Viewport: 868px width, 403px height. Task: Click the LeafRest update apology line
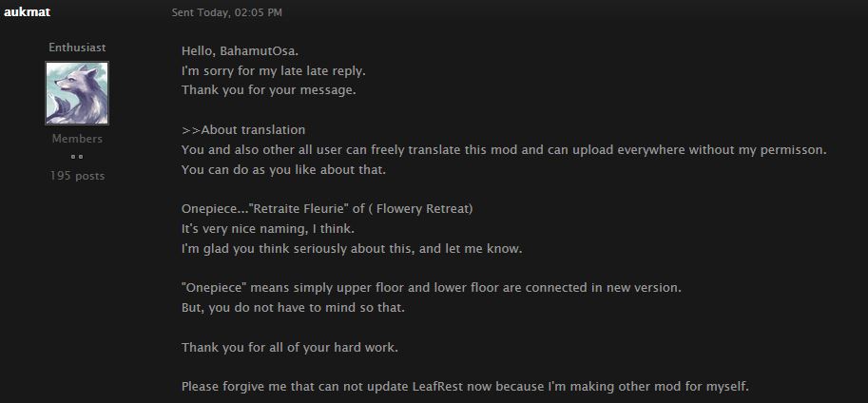(x=465, y=387)
